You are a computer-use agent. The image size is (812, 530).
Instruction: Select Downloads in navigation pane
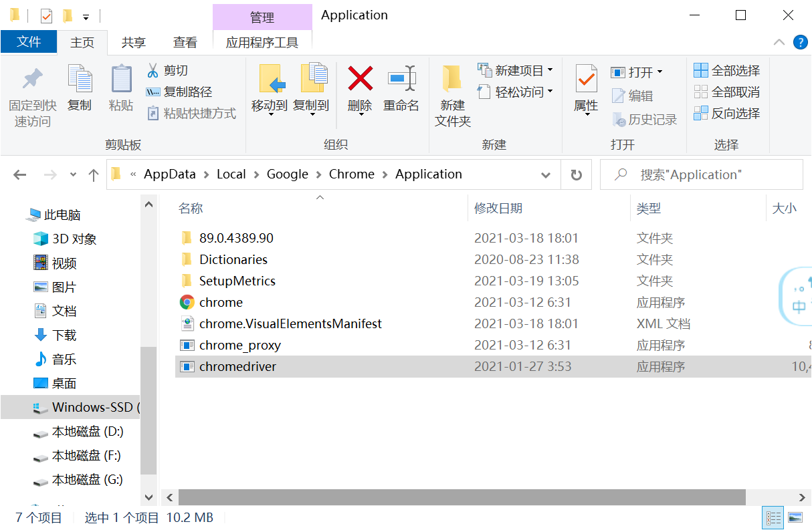pyautogui.click(x=55, y=335)
